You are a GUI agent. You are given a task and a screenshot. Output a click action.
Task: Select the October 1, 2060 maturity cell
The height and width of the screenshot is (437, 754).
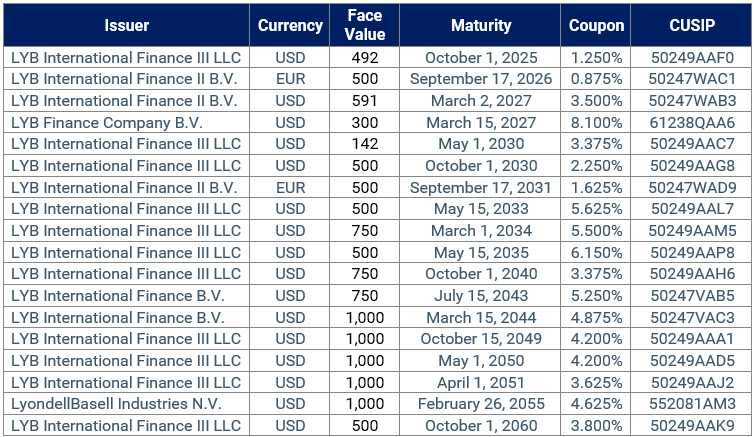coord(481,425)
